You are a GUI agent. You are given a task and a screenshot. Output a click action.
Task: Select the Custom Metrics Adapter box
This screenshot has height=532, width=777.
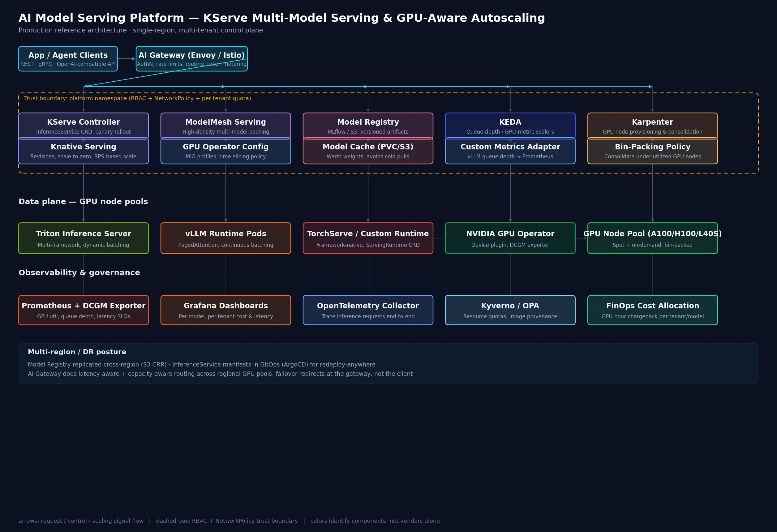point(510,151)
